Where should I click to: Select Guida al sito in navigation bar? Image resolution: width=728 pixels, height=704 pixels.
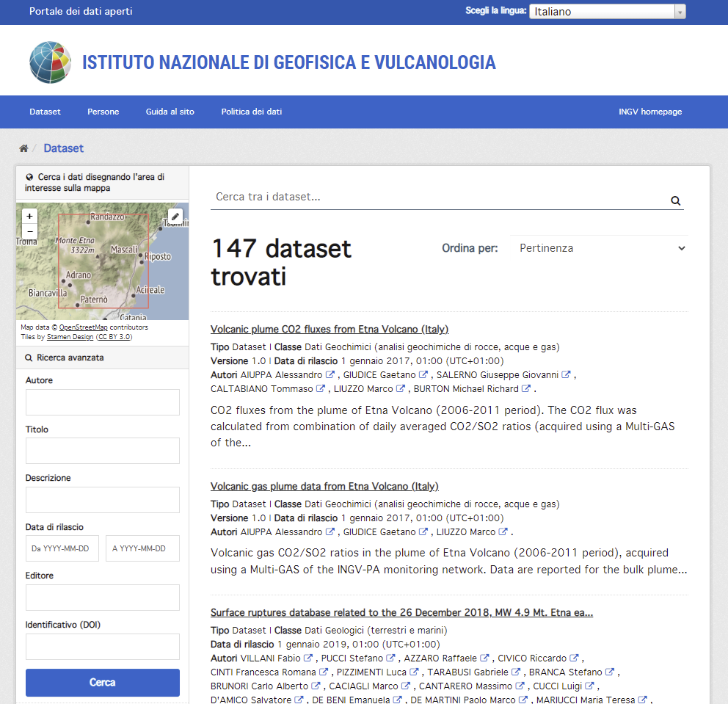point(170,112)
